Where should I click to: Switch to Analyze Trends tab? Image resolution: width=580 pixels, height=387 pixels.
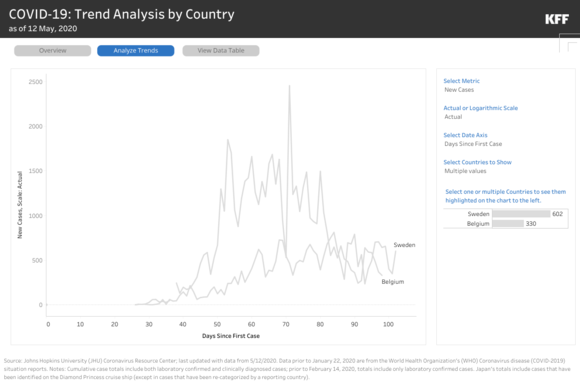pos(136,51)
